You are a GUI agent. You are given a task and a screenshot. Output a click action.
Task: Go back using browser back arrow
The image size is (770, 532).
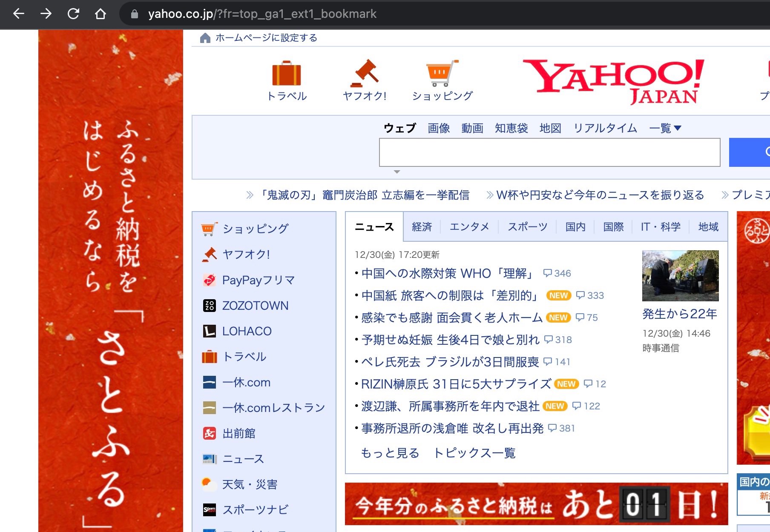19,14
